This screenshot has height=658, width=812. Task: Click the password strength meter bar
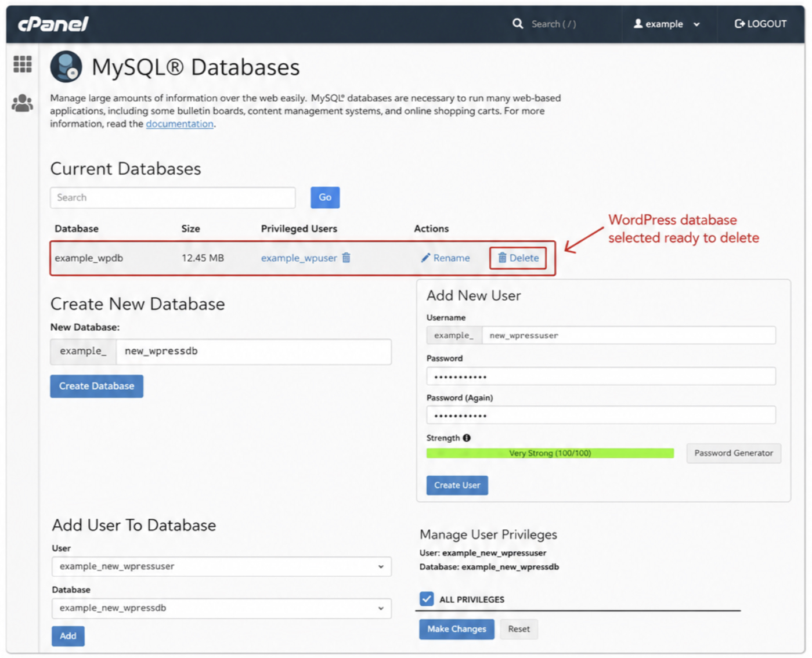(550, 453)
